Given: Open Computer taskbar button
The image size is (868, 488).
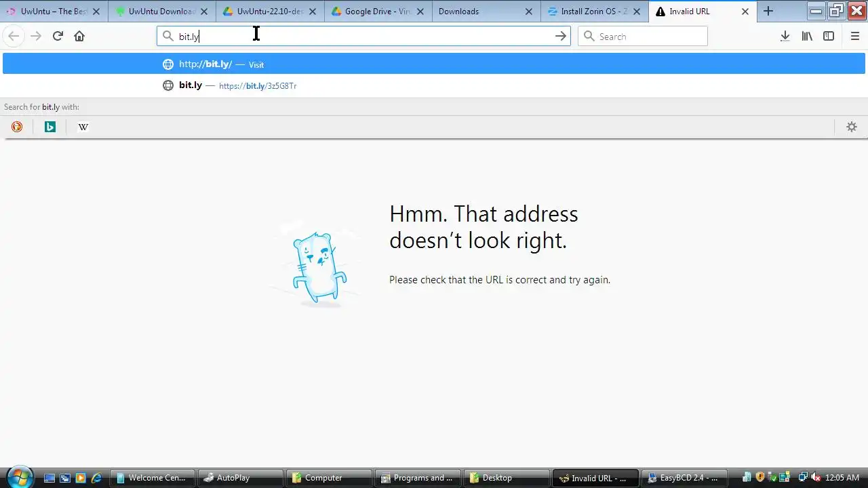Looking at the screenshot, I should (328, 478).
